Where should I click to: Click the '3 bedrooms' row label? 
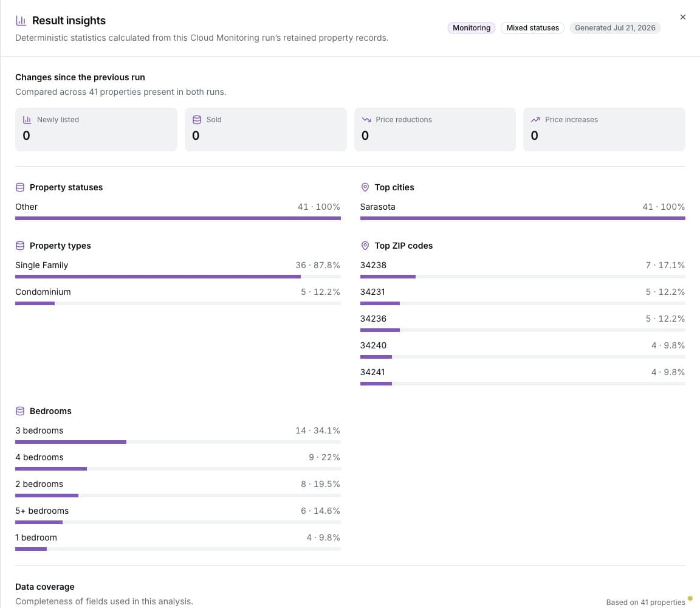pyautogui.click(x=39, y=430)
